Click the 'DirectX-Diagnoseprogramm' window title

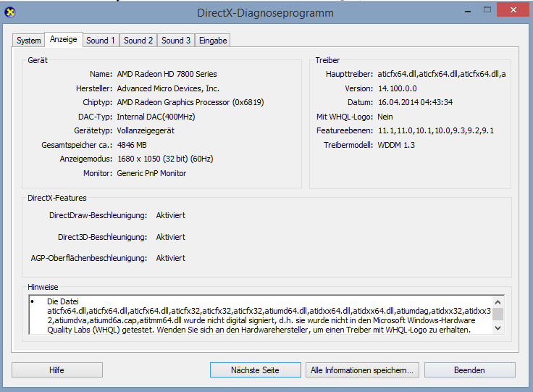[x=266, y=13]
